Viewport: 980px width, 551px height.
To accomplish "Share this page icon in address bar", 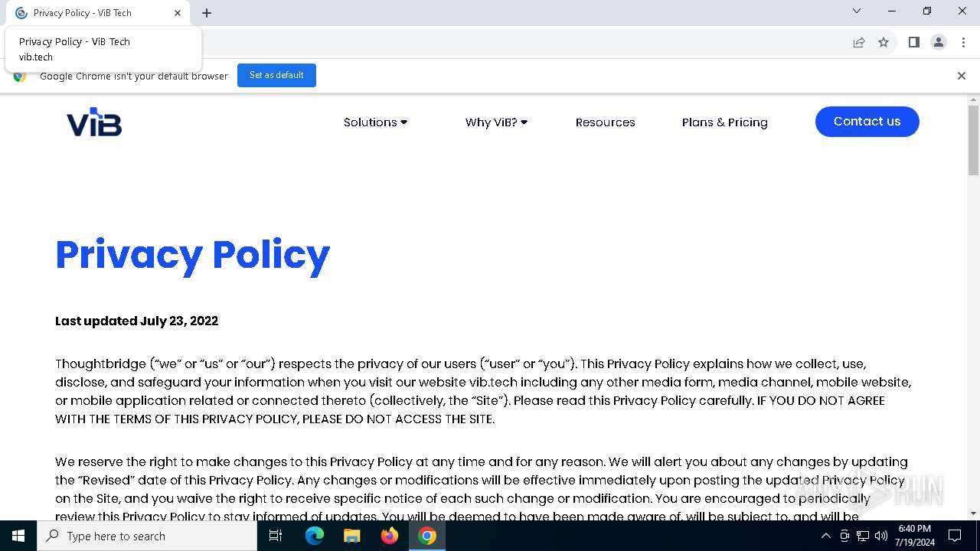I will (859, 42).
